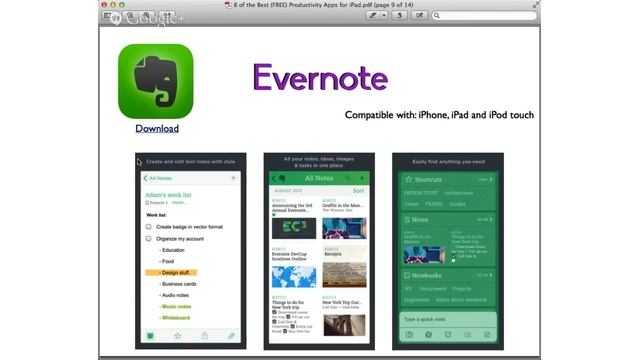This screenshot has height=360, width=640.
Task: Expand the annotate pen dropdown arrow
Action: (x=384, y=16)
